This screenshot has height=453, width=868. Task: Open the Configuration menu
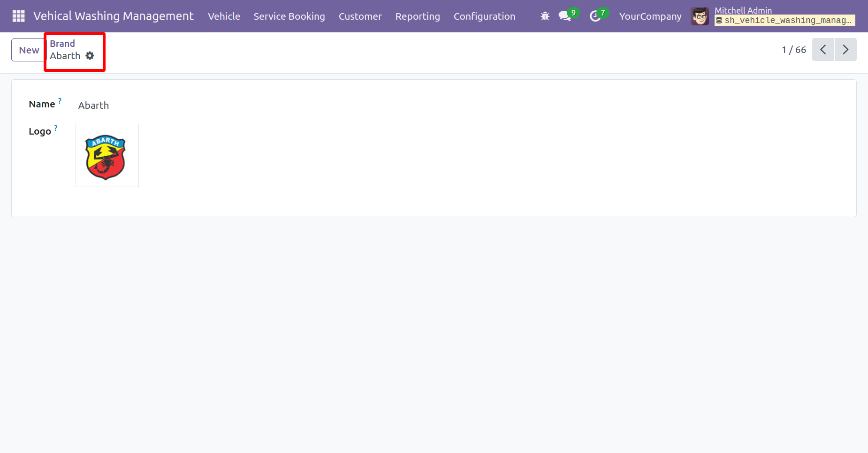(484, 16)
